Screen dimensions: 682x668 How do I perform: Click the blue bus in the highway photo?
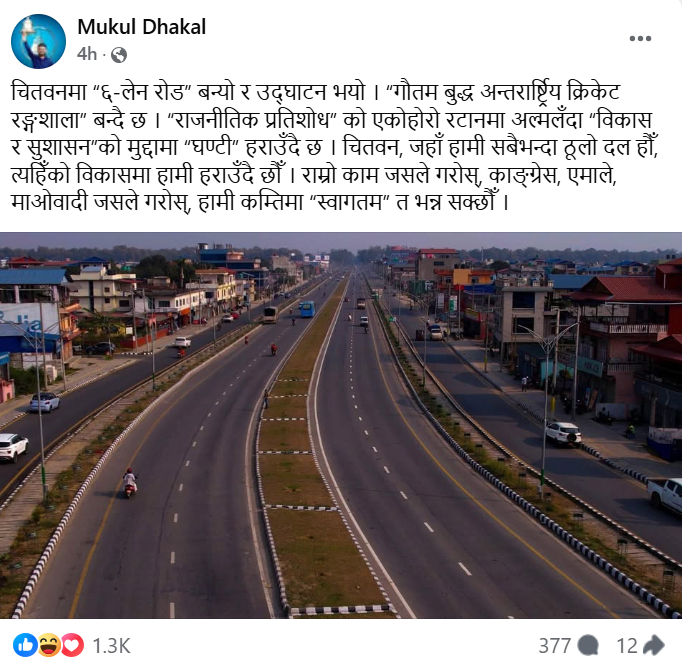pos(307,309)
